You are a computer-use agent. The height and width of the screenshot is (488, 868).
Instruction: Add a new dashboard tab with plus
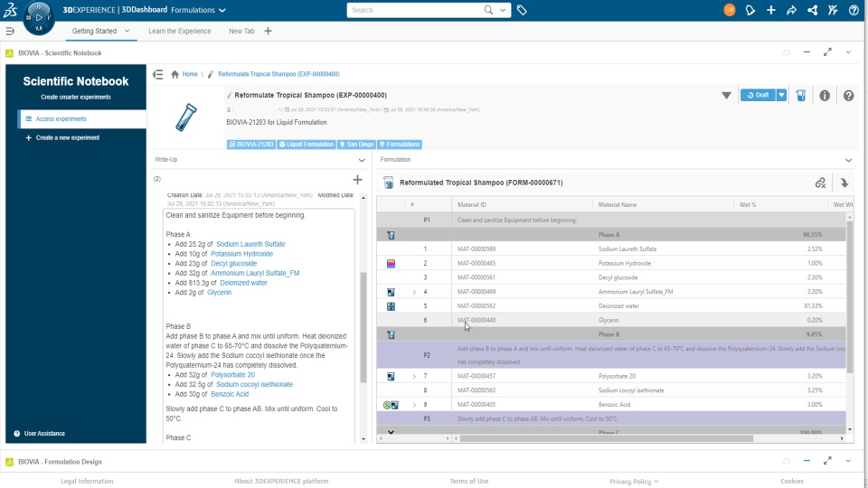click(268, 31)
